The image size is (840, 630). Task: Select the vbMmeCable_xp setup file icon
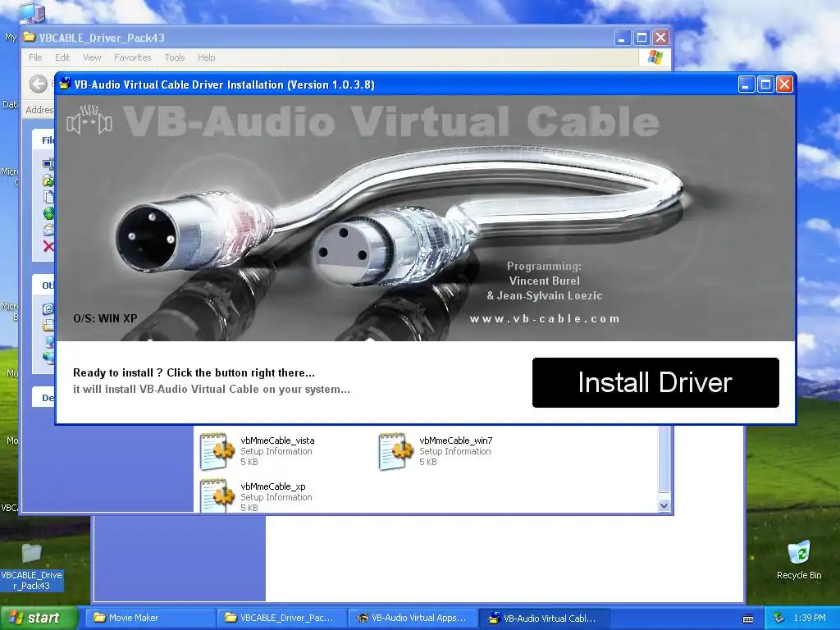pos(217,496)
